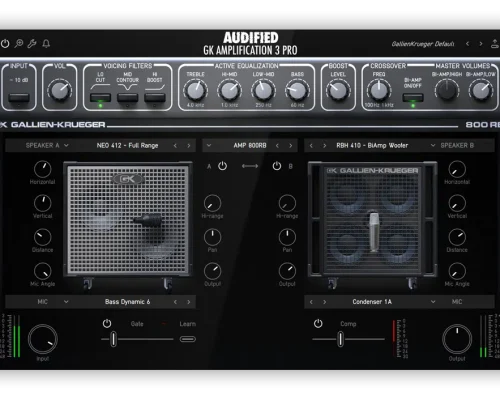Click the zoom magnifier icon in header
This screenshot has height=400, width=500.
[19, 43]
